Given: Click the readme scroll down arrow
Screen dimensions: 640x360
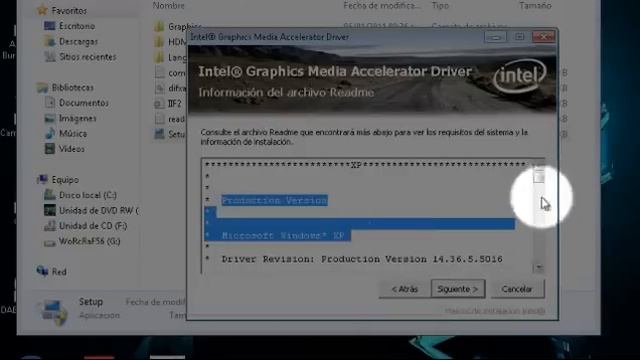Looking at the screenshot, I should pos(539,268).
